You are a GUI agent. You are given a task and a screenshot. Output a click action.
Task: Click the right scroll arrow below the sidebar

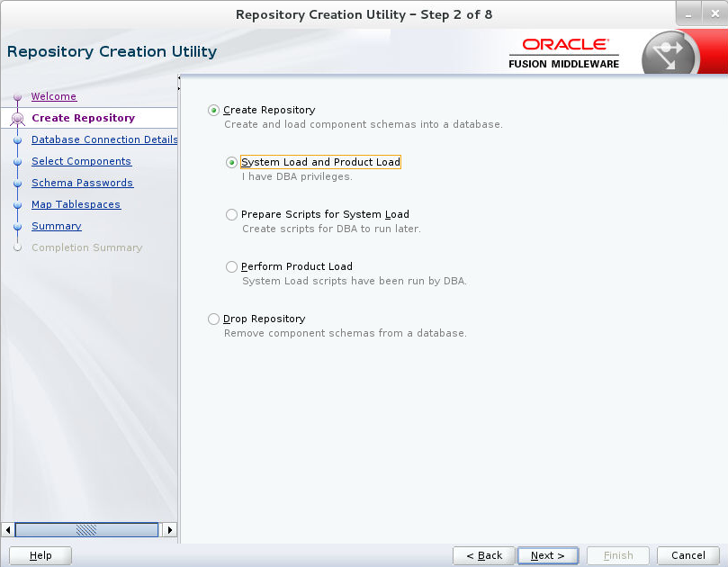[x=169, y=530]
